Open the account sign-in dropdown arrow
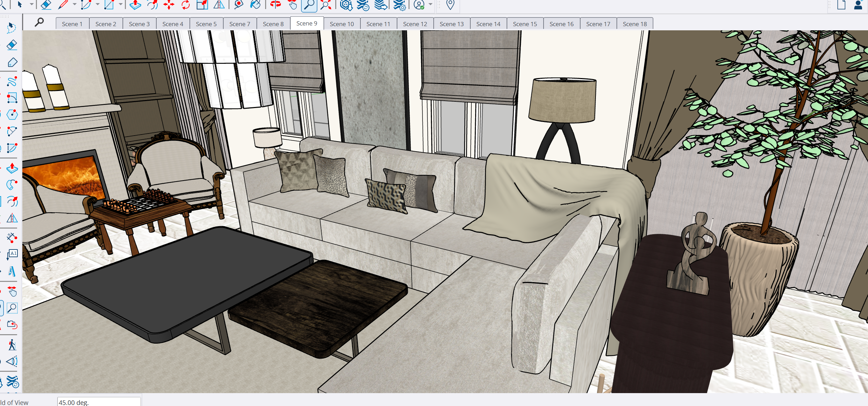This screenshot has width=868, height=406. [x=431, y=5]
